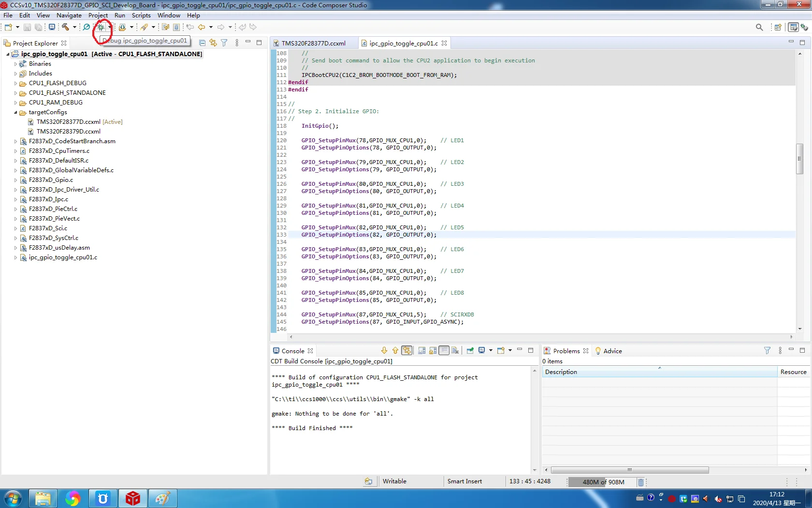This screenshot has width=812, height=508.
Task: Switch to the Advice tab
Action: point(609,351)
